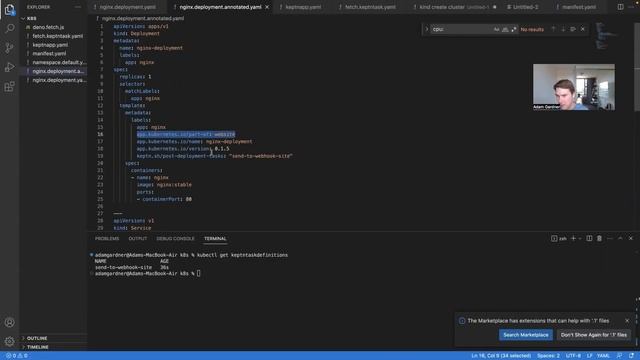Image resolution: width=640 pixels, height=360 pixels.
Task: Select the zsh terminal shell label
Action: pos(559,238)
